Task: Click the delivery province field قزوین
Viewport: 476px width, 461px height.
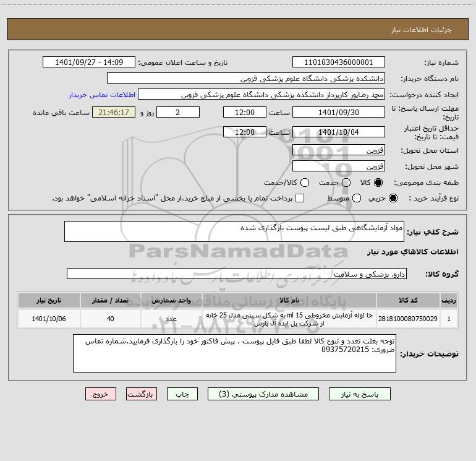Action: pyautogui.click(x=339, y=150)
